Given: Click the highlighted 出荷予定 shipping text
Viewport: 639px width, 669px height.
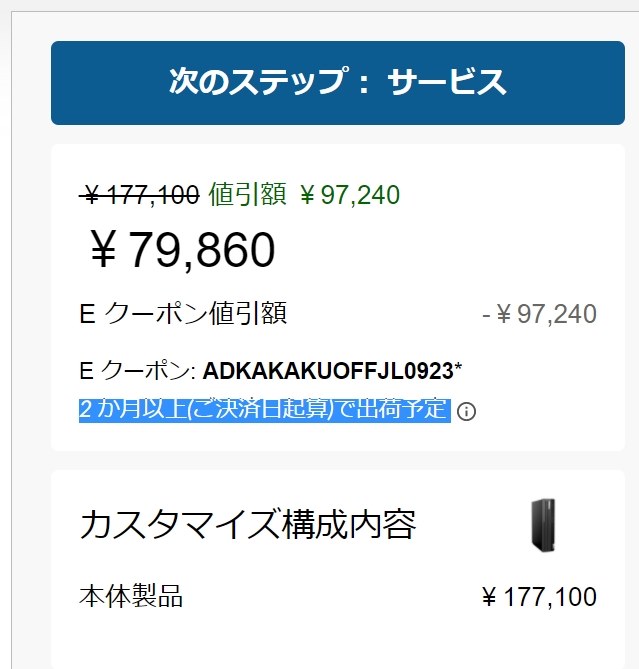Looking at the screenshot, I should [408, 409].
